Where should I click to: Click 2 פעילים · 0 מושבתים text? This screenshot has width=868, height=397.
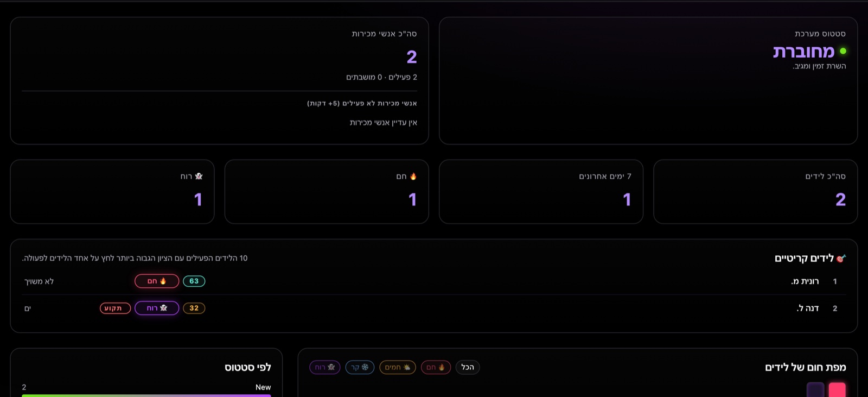pyautogui.click(x=381, y=77)
